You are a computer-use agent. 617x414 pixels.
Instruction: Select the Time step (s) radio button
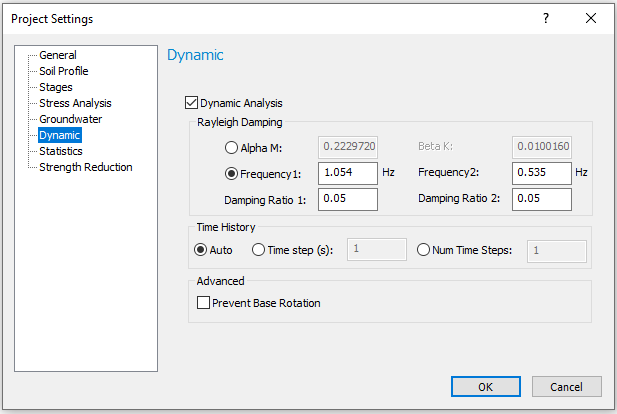pyautogui.click(x=258, y=250)
